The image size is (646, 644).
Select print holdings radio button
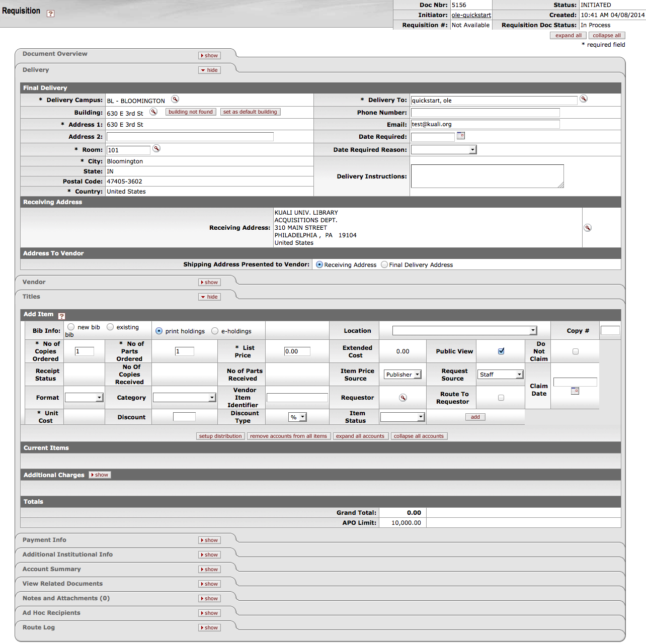point(159,331)
